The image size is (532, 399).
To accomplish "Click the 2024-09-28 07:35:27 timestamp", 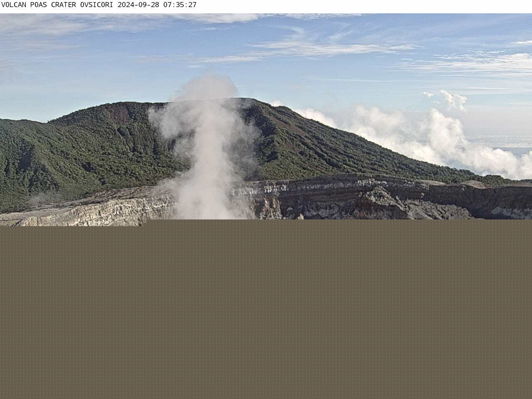I will pos(157,5).
